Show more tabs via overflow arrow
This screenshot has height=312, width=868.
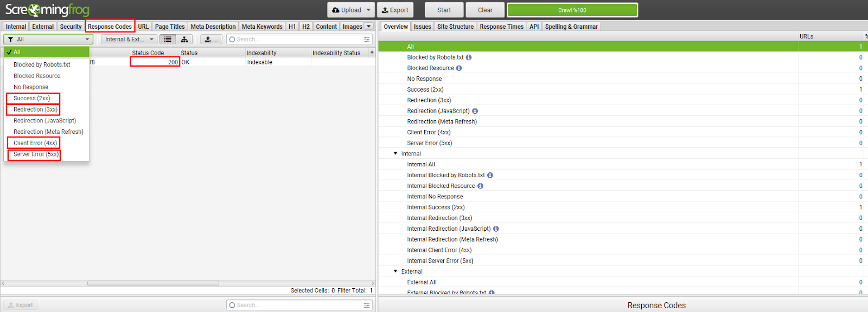tap(369, 27)
